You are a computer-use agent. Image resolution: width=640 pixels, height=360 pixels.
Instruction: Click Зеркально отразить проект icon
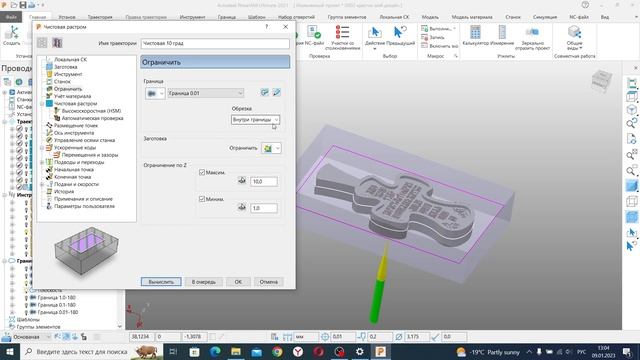pos(532,32)
